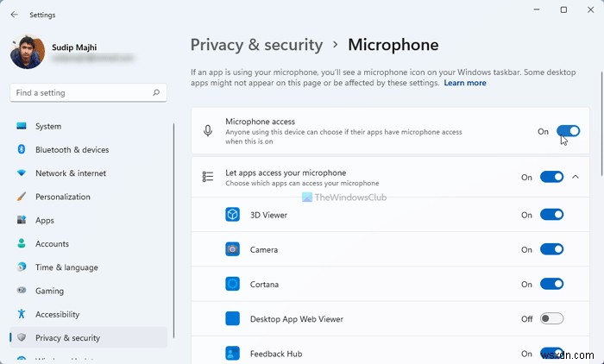Select Privacy & security in sidebar
The height and width of the screenshot is (364, 604).
89,337
